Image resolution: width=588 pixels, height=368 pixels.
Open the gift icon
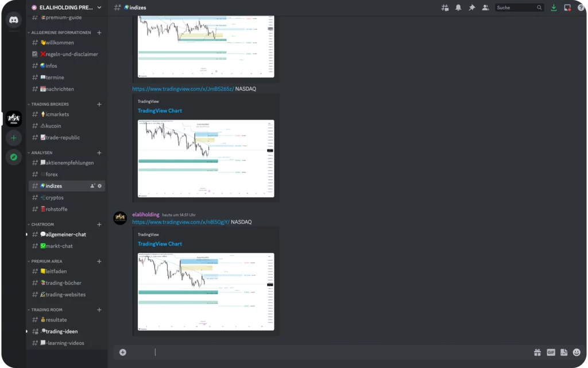point(537,352)
